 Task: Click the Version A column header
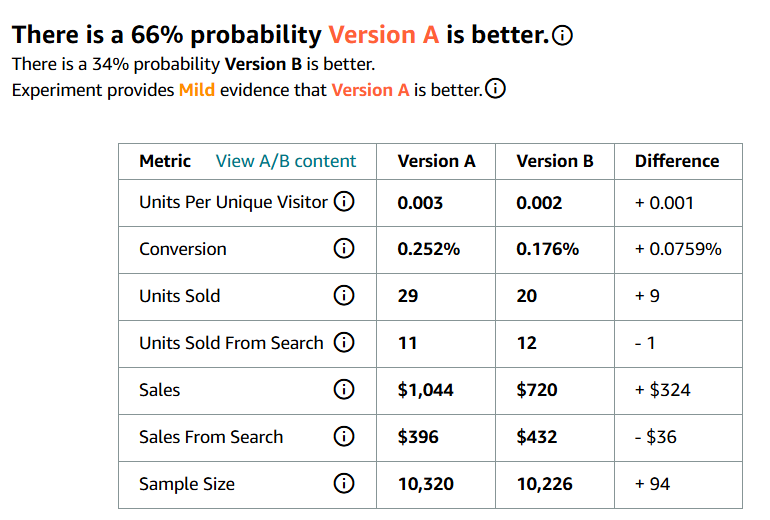pyautogui.click(x=436, y=161)
